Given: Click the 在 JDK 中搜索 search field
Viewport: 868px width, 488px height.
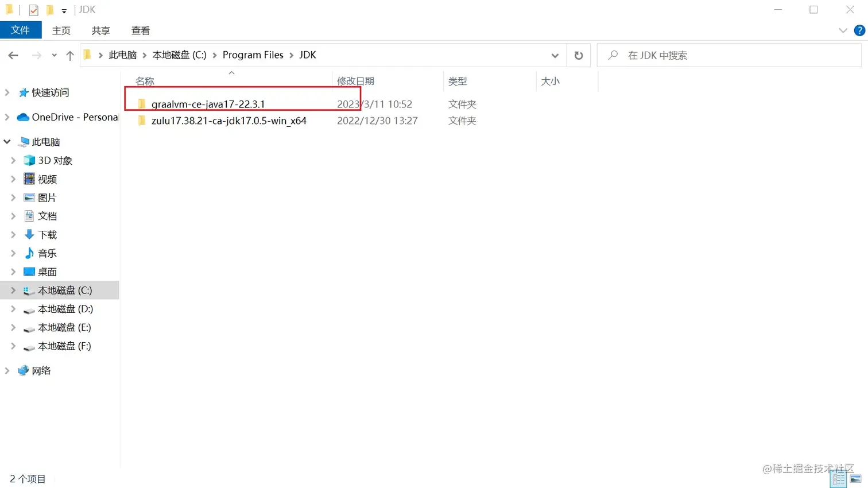Looking at the screenshot, I should 729,55.
